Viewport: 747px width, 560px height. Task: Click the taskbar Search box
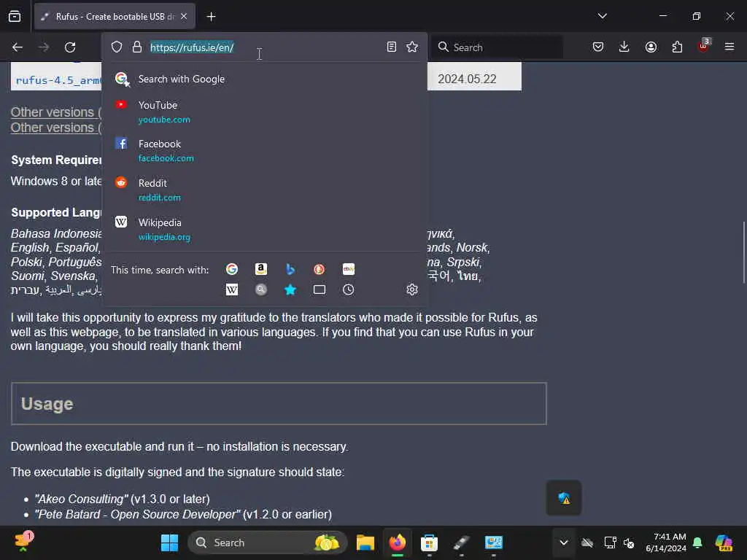coord(268,542)
